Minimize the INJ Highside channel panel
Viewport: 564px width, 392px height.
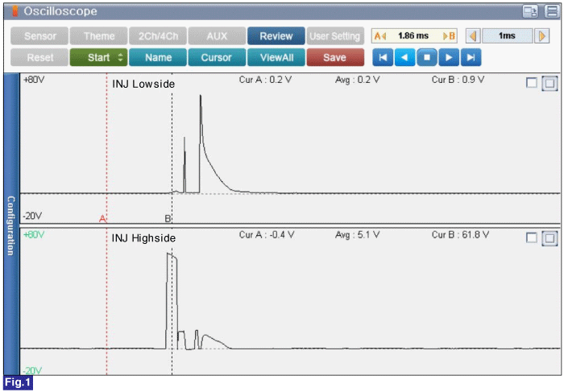pos(532,238)
